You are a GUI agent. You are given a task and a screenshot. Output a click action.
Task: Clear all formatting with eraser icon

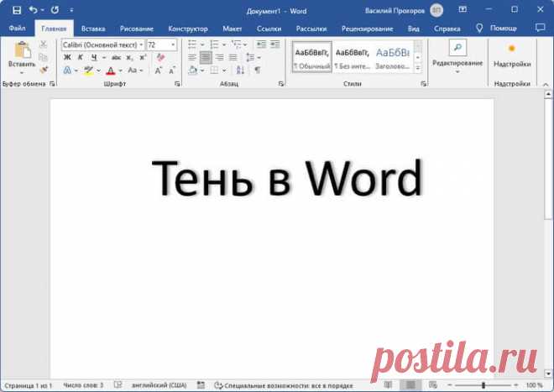click(161, 57)
